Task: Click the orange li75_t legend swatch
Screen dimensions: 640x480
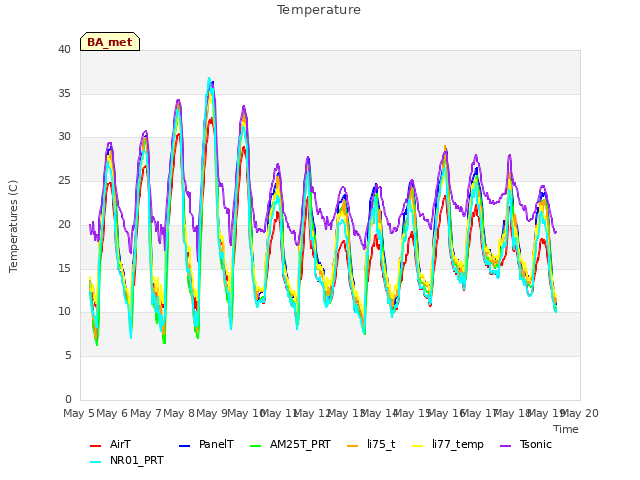Action: pyautogui.click(x=352, y=446)
